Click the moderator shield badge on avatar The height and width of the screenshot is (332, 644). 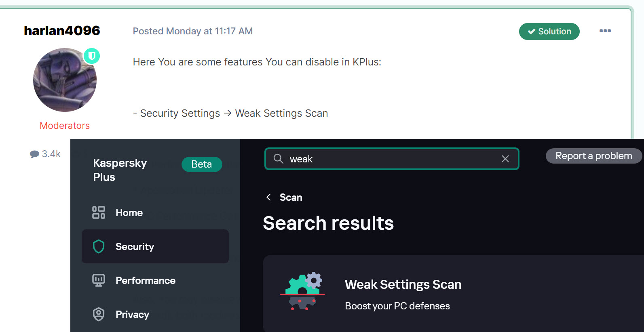(x=92, y=56)
